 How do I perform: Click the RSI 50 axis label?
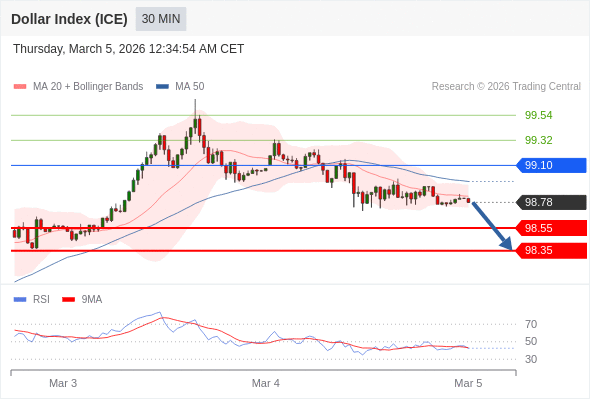click(531, 342)
